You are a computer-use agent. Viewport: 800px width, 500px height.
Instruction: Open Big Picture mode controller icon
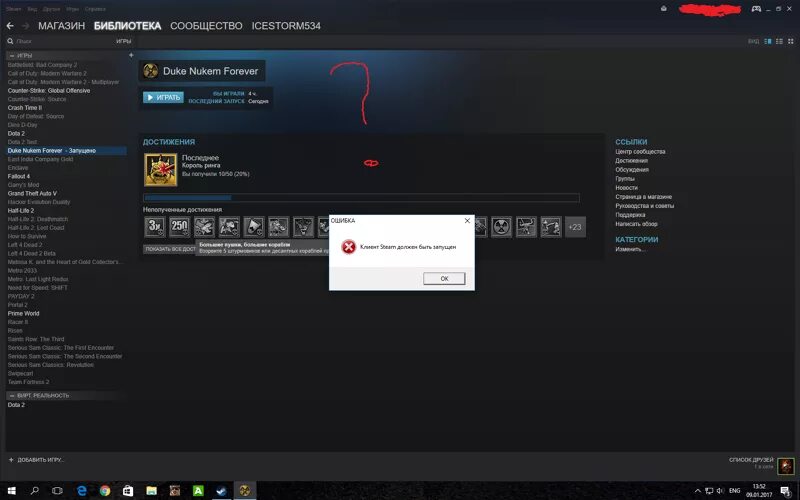click(756, 9)
